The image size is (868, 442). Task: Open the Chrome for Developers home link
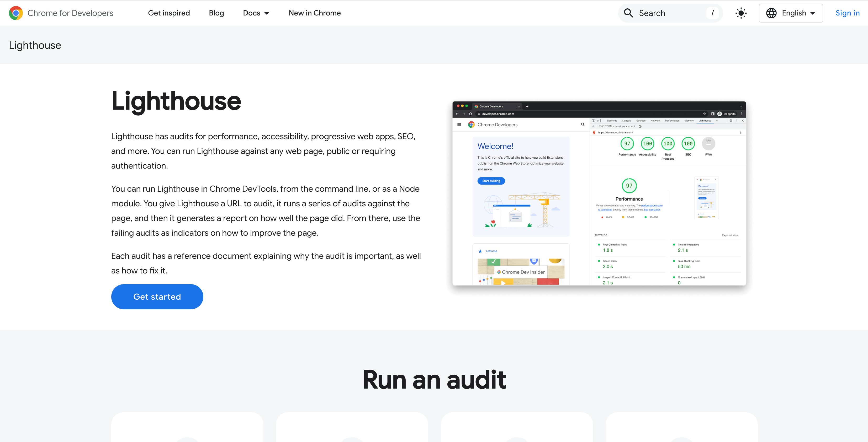[61, 13]
